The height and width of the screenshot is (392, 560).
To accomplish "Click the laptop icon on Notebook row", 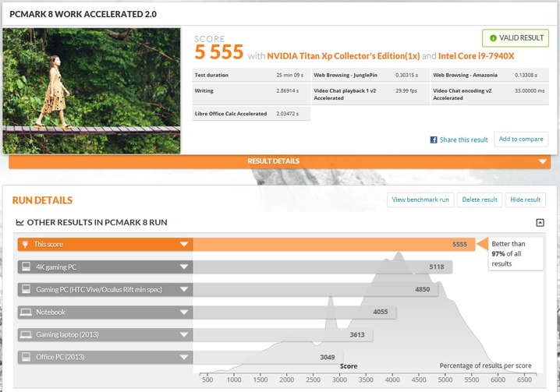I will [x=26, y=312].
